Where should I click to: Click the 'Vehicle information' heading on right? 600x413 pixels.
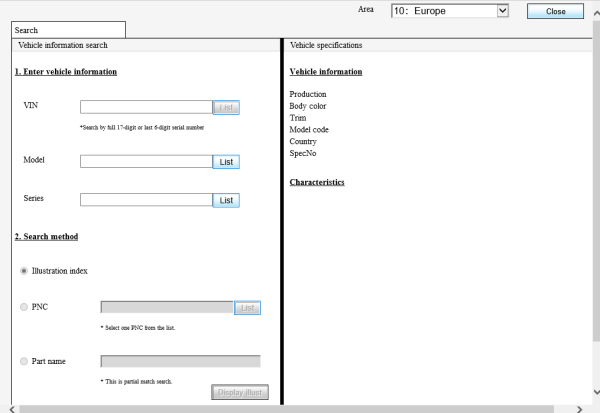point(326,72)
